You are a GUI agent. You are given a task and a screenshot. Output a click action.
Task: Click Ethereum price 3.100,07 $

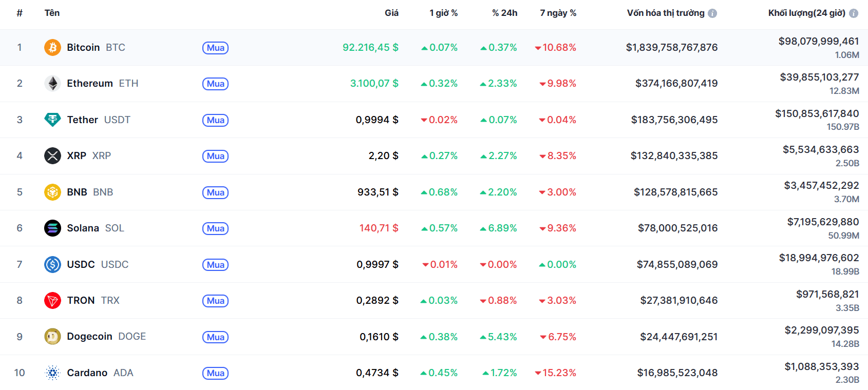pyautogui.click(x=374, y=83)
